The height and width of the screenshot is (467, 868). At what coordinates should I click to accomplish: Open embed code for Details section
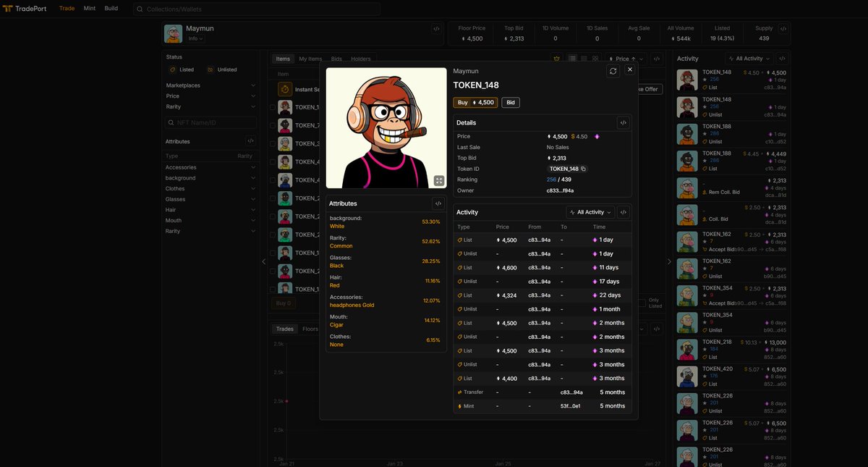623,123
